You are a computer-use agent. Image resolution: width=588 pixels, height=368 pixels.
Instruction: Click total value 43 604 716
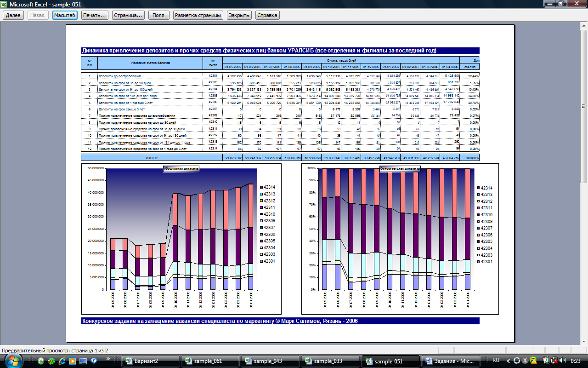click(x=450, y=158)
